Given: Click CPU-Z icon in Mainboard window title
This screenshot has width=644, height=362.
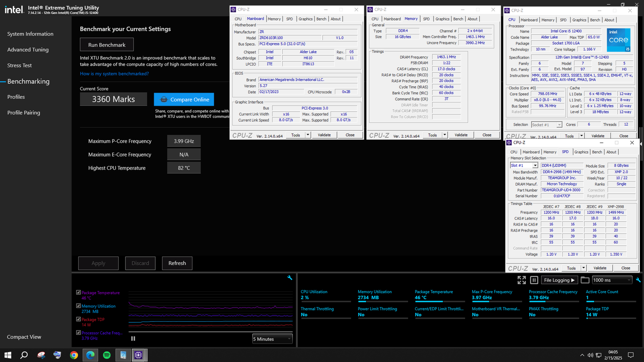Looking at the screenshot, I should [233, 9].
